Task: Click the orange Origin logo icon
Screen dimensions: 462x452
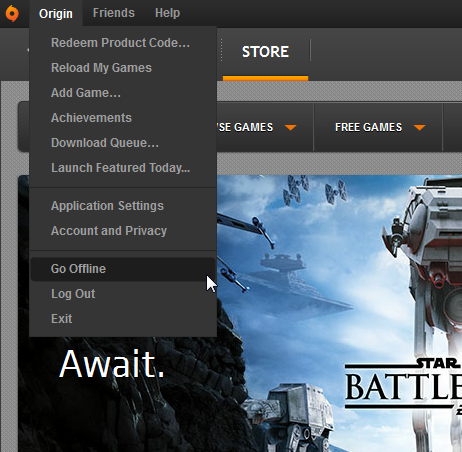Action: click(x=12, y=14)
